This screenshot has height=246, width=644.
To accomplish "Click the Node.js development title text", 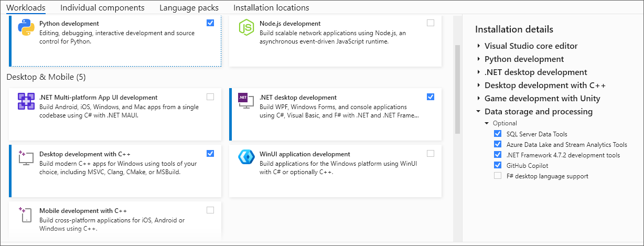I will pos(290,24).
